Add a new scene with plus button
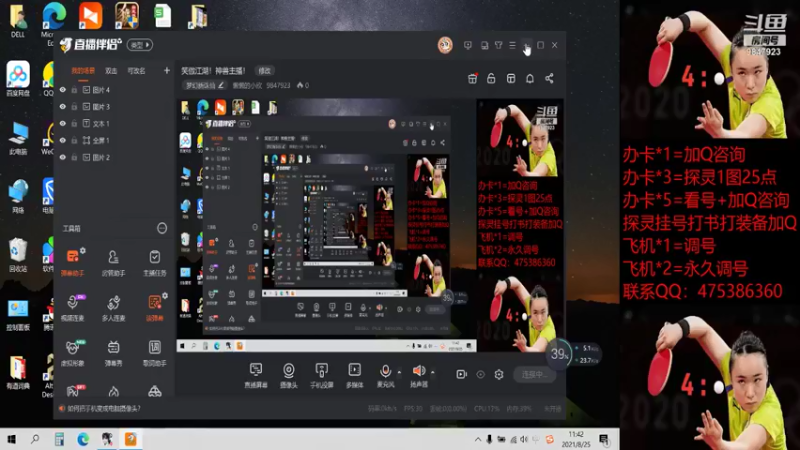The image size is (800, 450). (166, 70)
